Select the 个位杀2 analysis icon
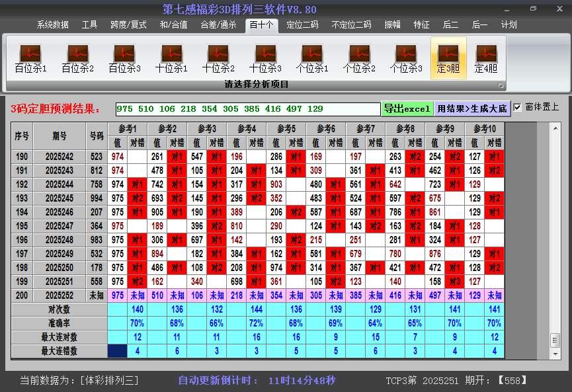572x392 pixels. tap(359, 58)
